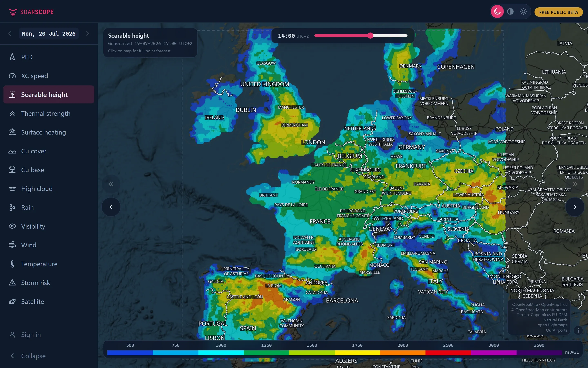The width and height of the screenshot is (588, 368).
Task: Click on GENEVA map label
Action: coord(379,229)
